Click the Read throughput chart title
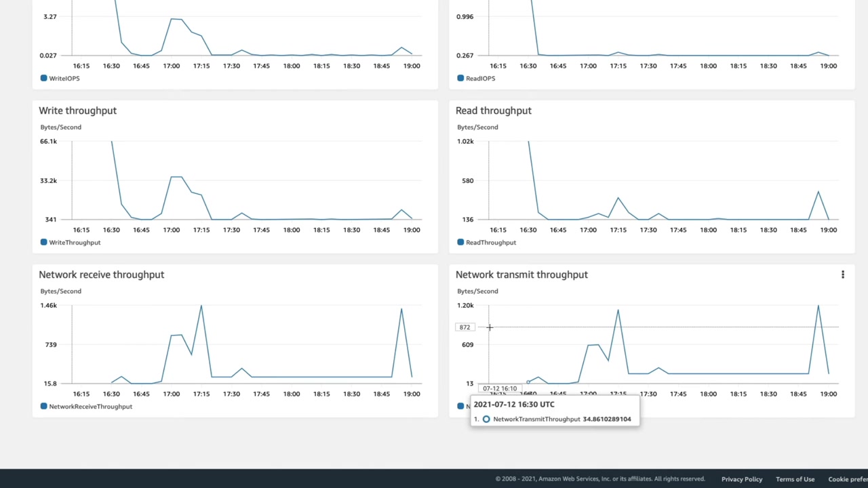Viewport: 868px width, 488px height. pos(494,110)
